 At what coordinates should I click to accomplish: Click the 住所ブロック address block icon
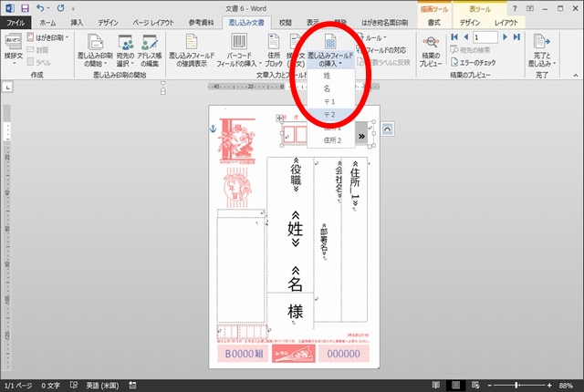pyautogui.click(x=274, y=50)
